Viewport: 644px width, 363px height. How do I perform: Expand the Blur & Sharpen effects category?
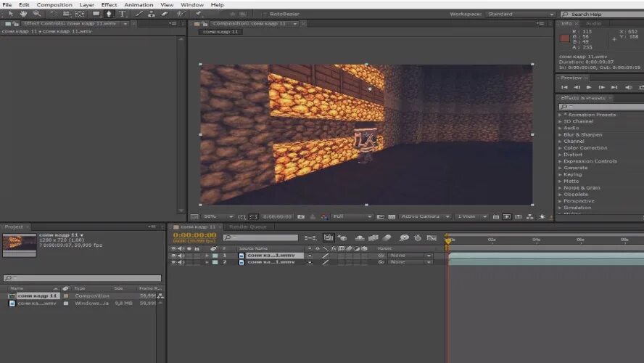coord(560,135)
